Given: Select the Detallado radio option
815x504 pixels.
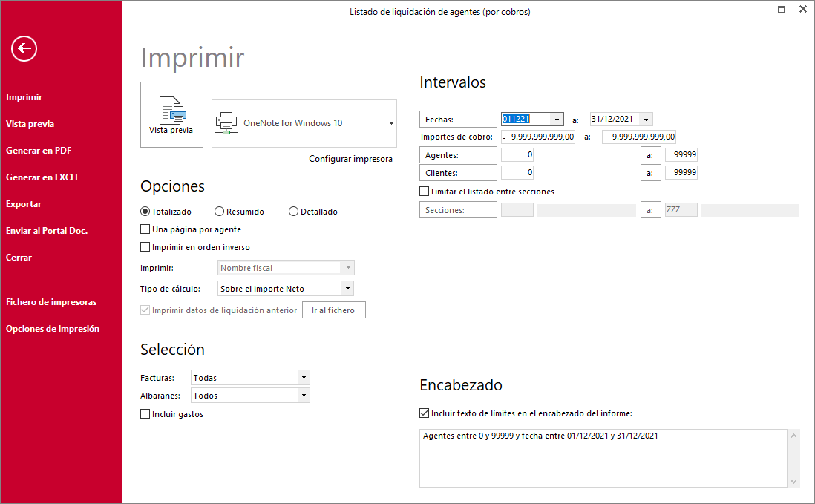Looking at the screenshot, I should click(x=294, y=212).
